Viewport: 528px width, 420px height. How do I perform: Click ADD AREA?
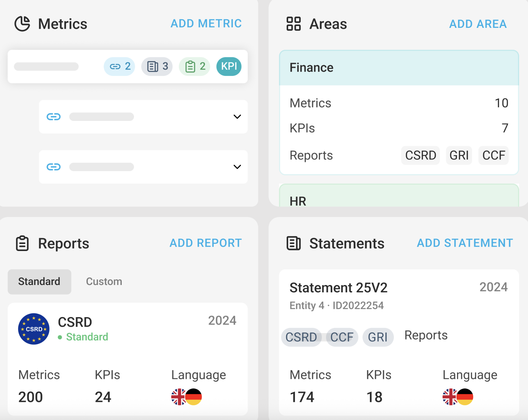click(478, 24)
